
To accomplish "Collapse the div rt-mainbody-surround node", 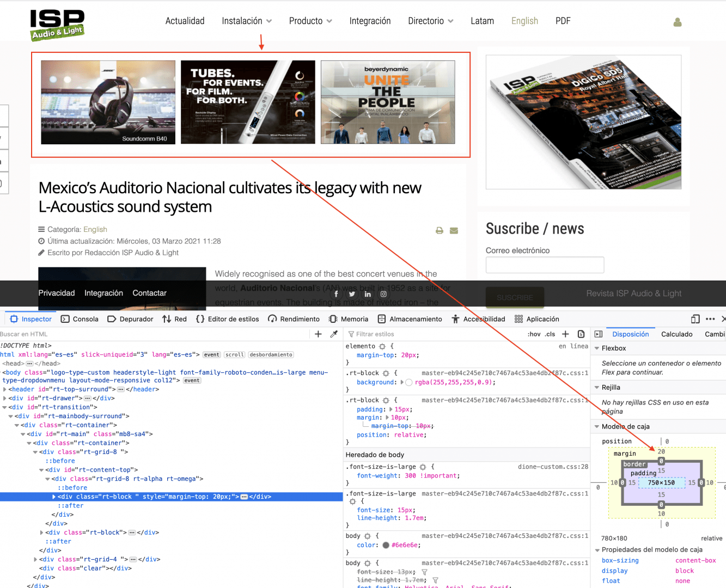I will 11,416.
